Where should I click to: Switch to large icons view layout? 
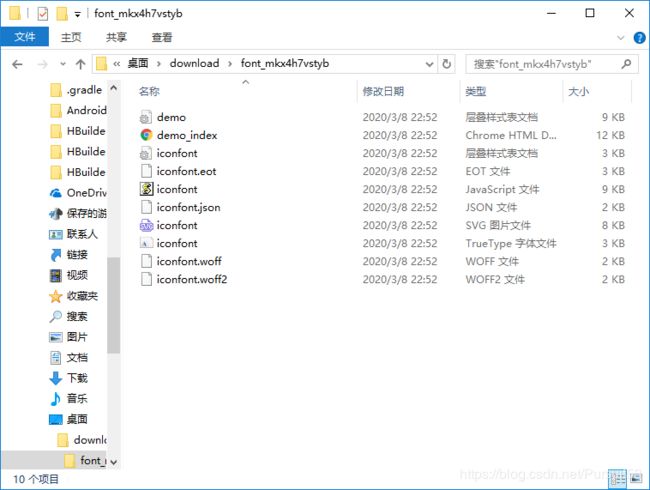[636, 479]
